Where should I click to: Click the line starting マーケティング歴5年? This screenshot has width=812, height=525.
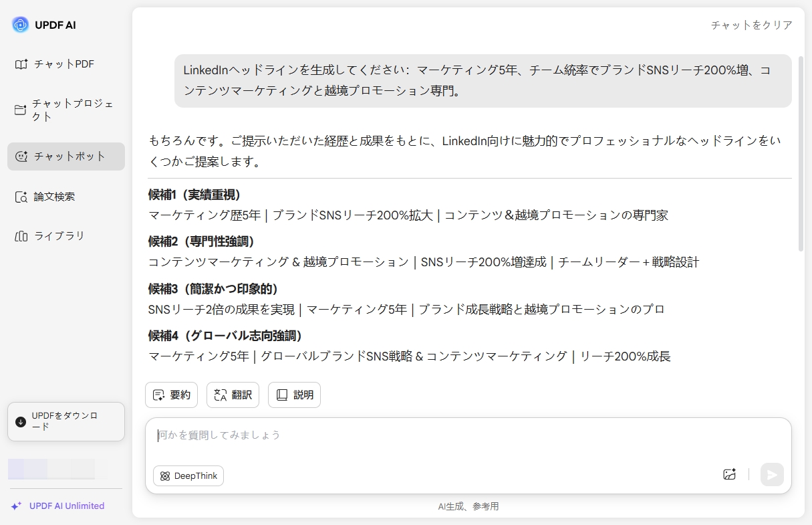click(x=408, y=215)
